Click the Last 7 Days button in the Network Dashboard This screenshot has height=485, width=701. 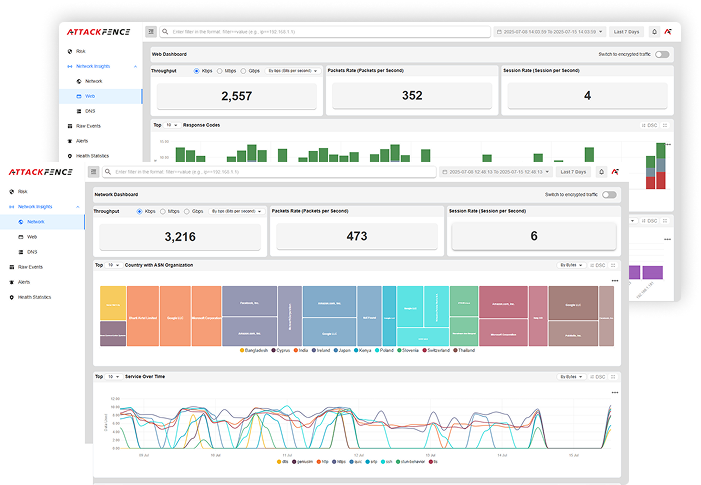(573, 172)
